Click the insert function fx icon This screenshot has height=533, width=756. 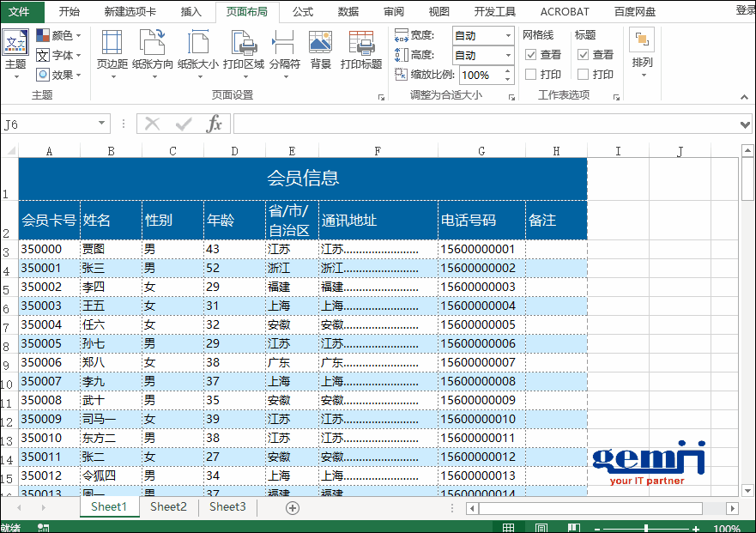coord(214,124)
